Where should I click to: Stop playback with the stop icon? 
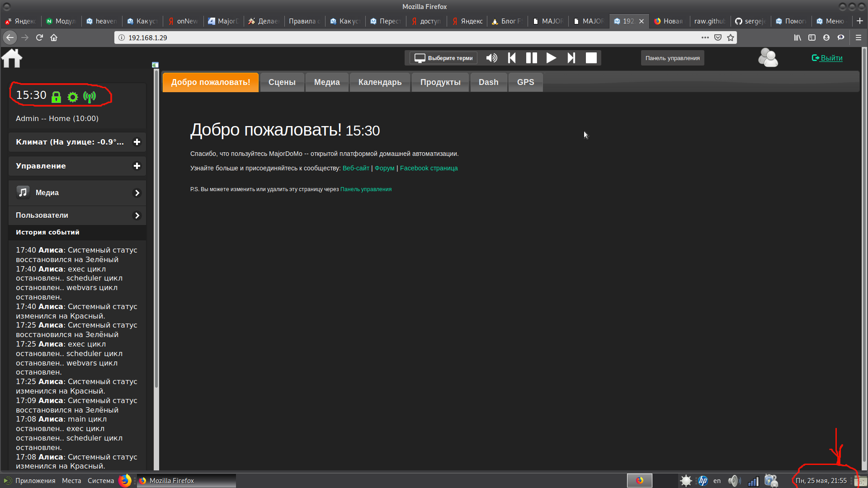(x=591, y=58)
